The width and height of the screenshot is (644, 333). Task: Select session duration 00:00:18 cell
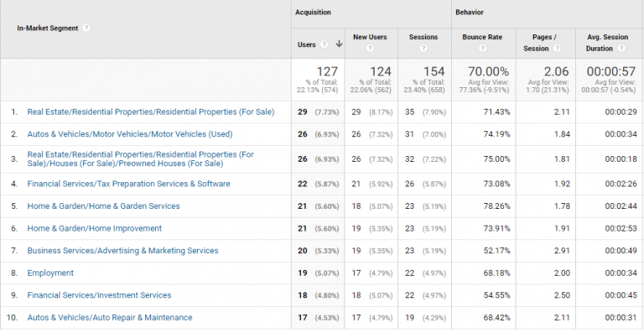(621, 159)
